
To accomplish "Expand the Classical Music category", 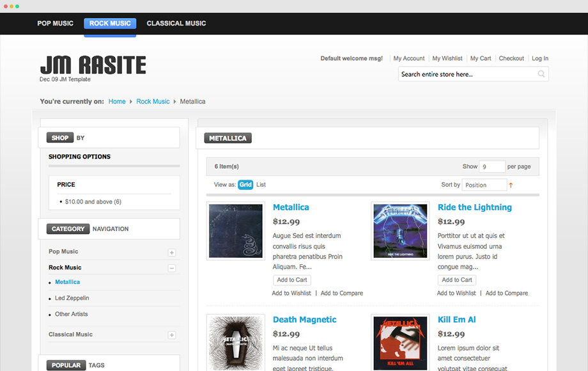I will [172, 335].
